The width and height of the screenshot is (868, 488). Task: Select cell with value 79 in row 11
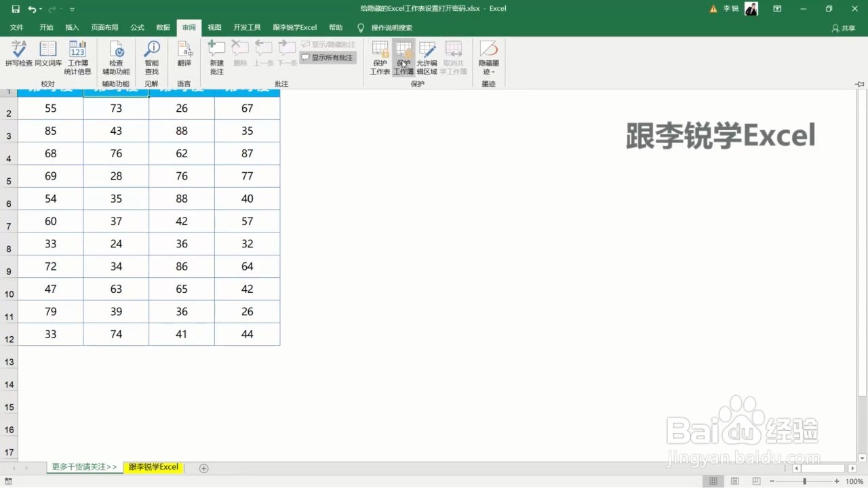pyautogui.click(x=50, y=312)
